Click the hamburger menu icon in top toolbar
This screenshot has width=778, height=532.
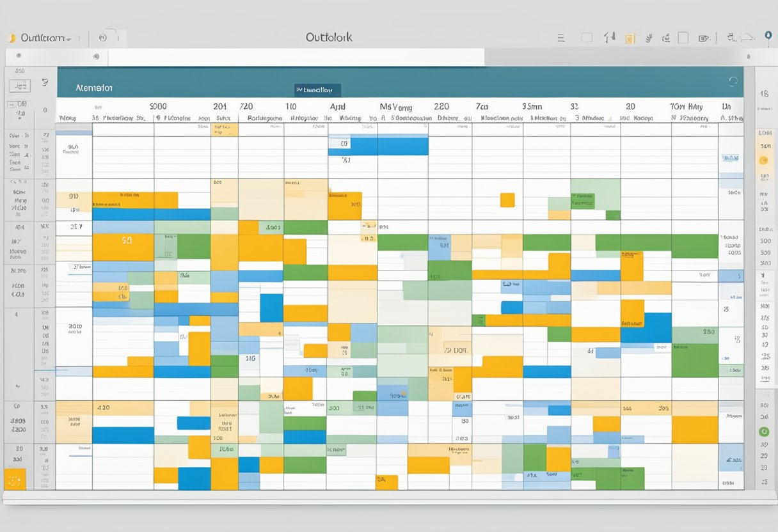[561, 37]
